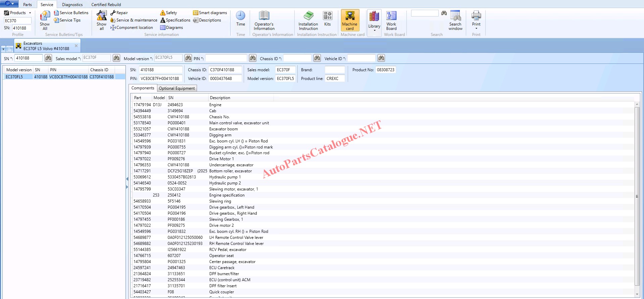The width and height of the screenshot is (644, 299).
Task: Click the Chassis ID search input
Action: coord(297,58)
